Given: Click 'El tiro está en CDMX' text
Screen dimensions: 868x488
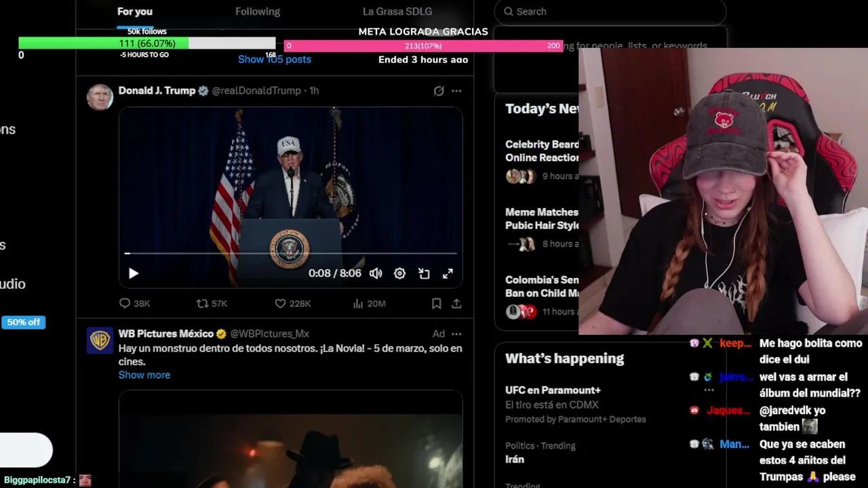Looking at the screenshot, I should click(x=551, y=405).
